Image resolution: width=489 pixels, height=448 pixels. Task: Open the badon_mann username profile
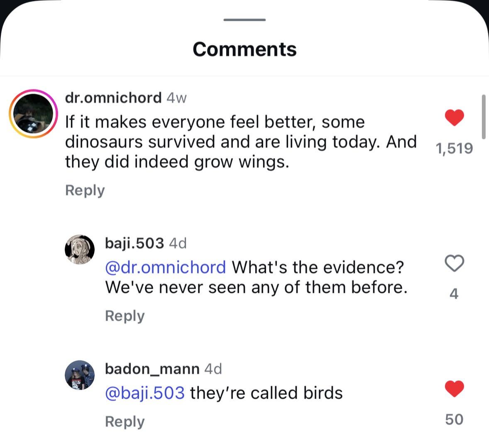tap(152, 368)
